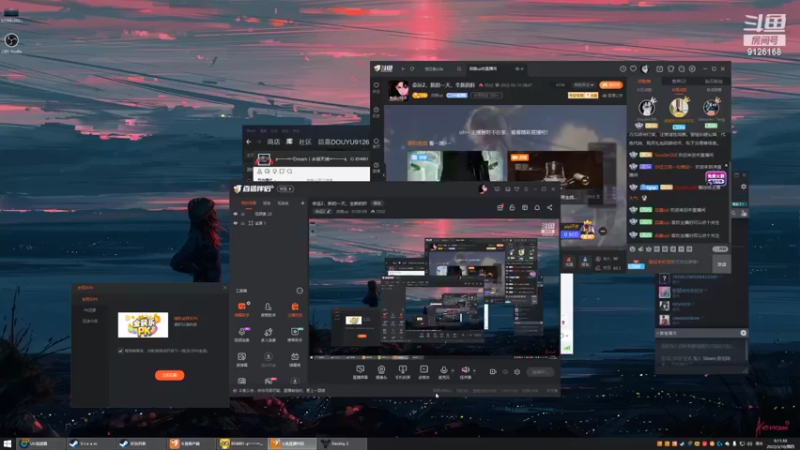Add camera source in companion toolbar
The width and height of the screenshot is (800, 450).
tap(381, 372)
